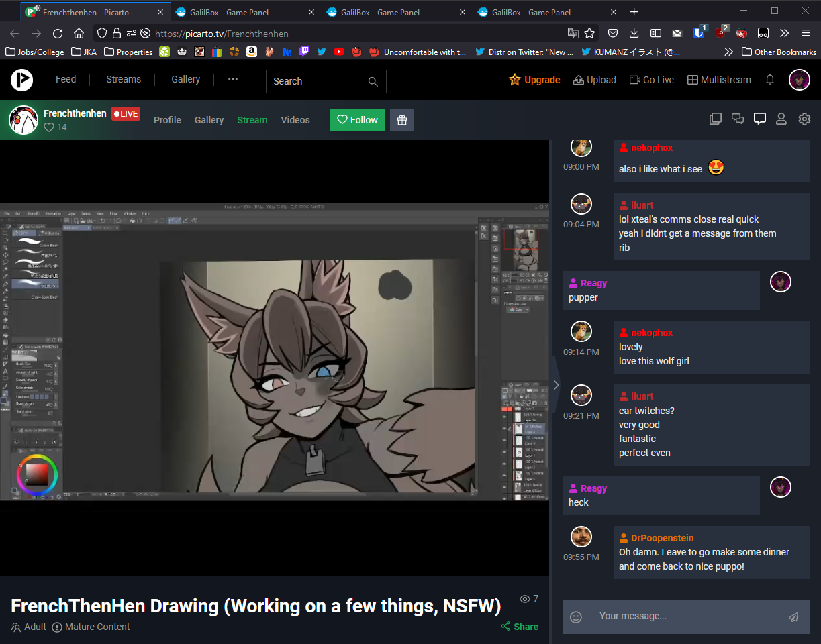
Task: Click nekophox username above 'lovely'
Action: pyautogui.click(x=651, y=333)
